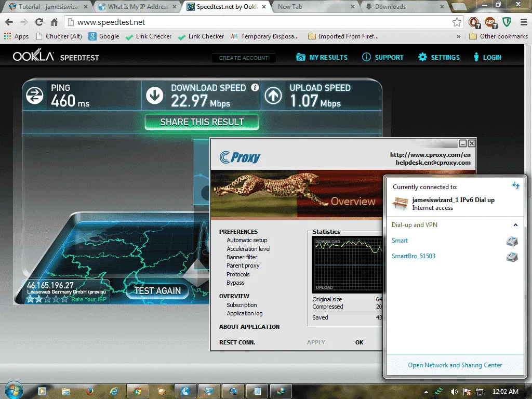Open Google bookmark
Viewport: 532px width, 399px height.
coord(104,36)
